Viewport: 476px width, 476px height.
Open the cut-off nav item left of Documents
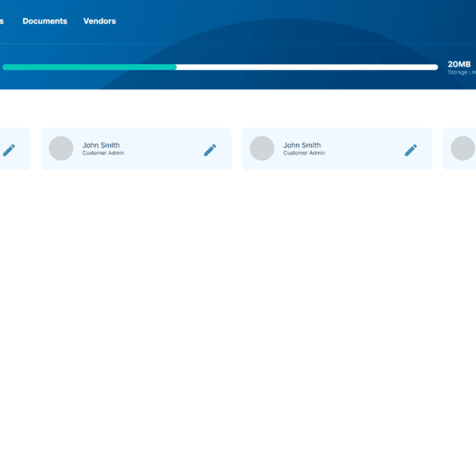[2, 21]
